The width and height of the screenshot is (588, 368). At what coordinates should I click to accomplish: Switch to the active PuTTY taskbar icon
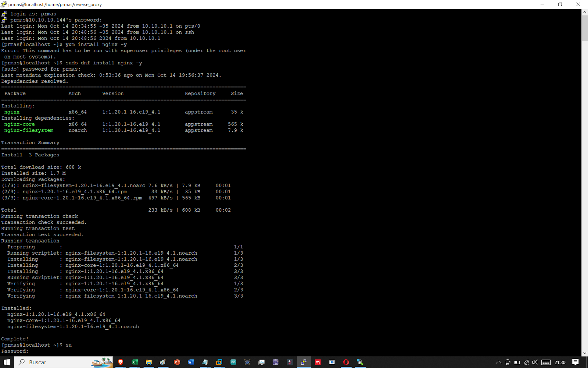[304, 362]
